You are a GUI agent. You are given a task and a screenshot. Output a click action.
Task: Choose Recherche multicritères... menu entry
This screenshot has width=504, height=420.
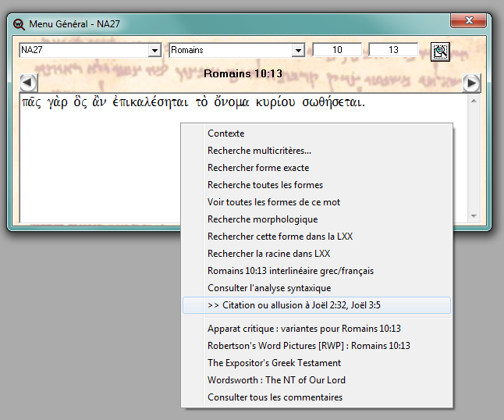[317, 151]
